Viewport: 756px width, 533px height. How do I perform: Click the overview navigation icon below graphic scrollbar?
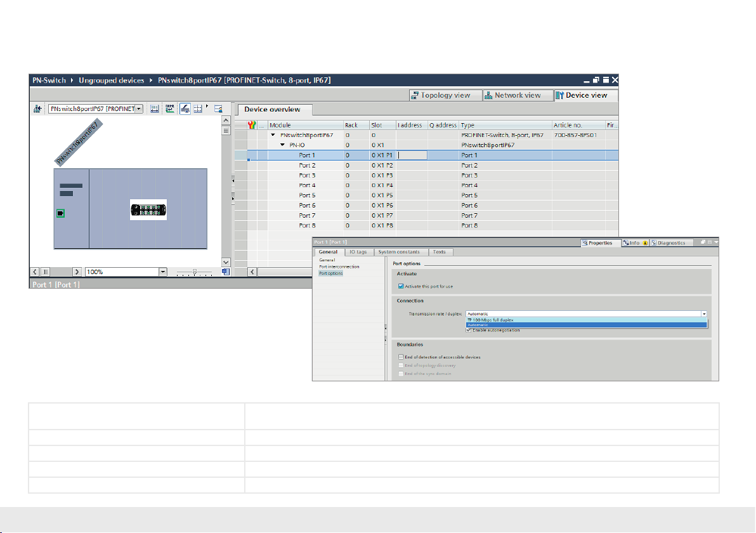click(x=226, y=272)
